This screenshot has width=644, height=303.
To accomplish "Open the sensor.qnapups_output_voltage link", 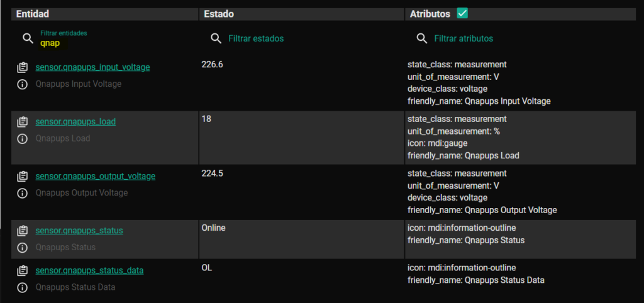I will pyautogui.click(x=96, y=177).
